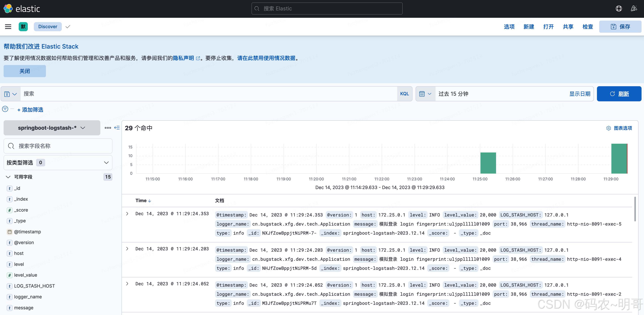Viewport: 644px width, 315px height.
Task: Expand the 11:29:24.203 log row
Action: [x=127, y=249]
